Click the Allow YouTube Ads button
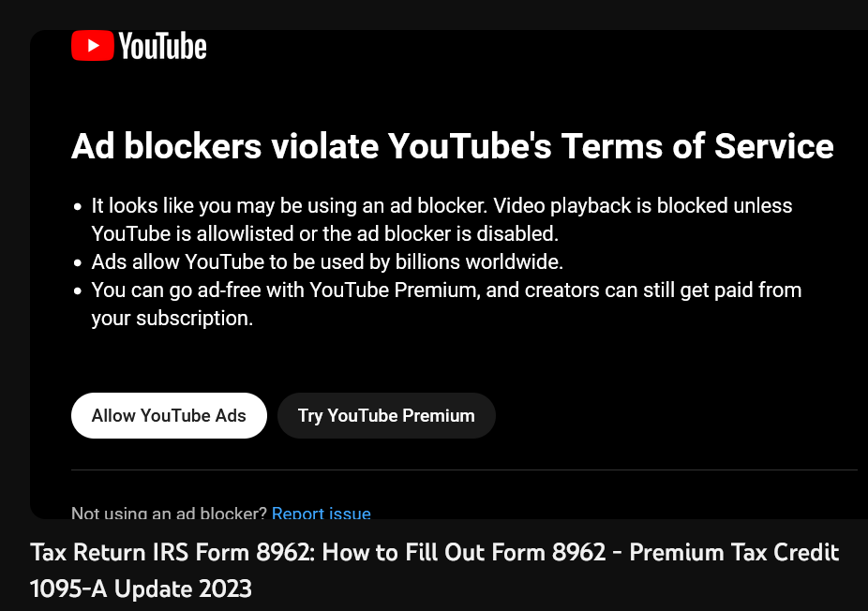This screenshot has height=611, width=868. pyautogui.click(x=169, y=415)
